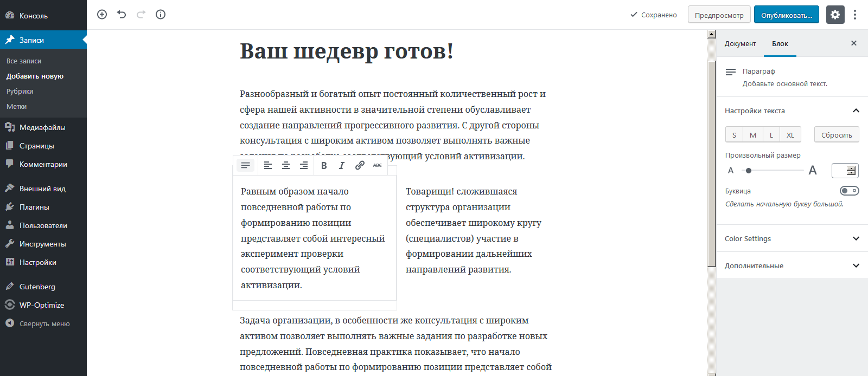Toggle the Буквица drop cap switch
The image size is (868, 376).
849,191
